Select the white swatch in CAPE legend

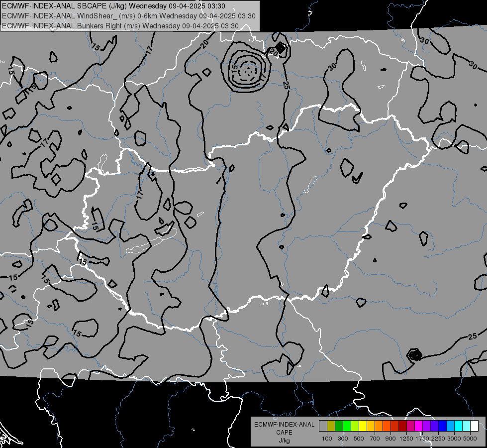pos(474,426)
